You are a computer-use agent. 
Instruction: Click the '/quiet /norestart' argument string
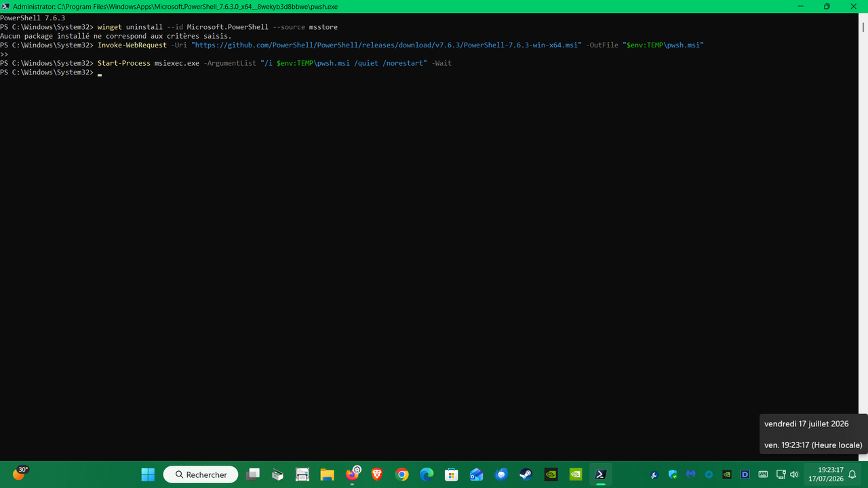(389, 63)
